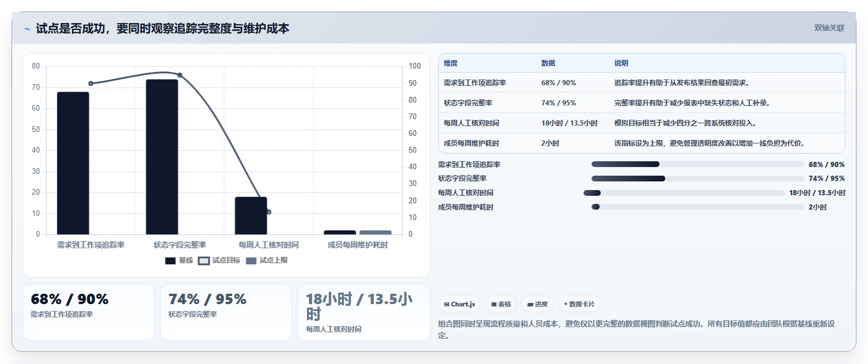This screenshot has height=364, width=868.
Task: Click the gray 试点上限 bar for 成员每周维护耗时
Action: click(376, 232)
